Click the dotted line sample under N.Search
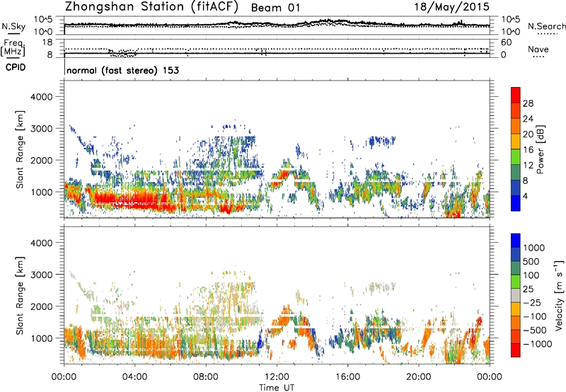 548,34
